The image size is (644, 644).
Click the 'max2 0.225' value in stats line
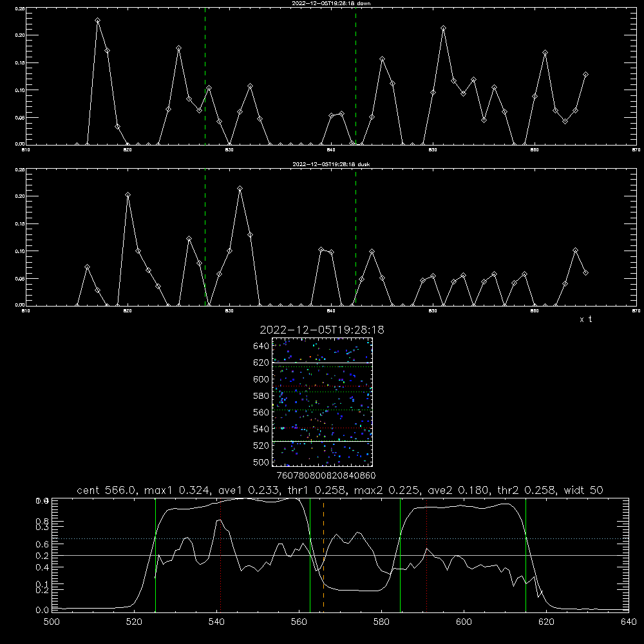pos(388,490)
